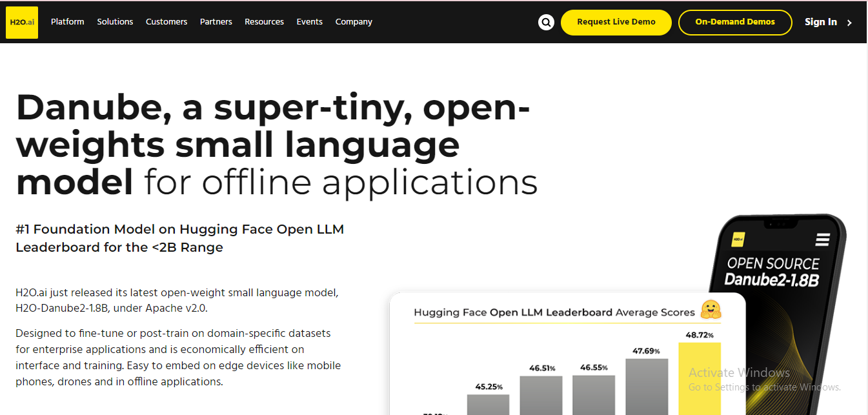Click On-Demand Demos button
The height and width of the screenshot is (415, 868).
tap(735, 22)
